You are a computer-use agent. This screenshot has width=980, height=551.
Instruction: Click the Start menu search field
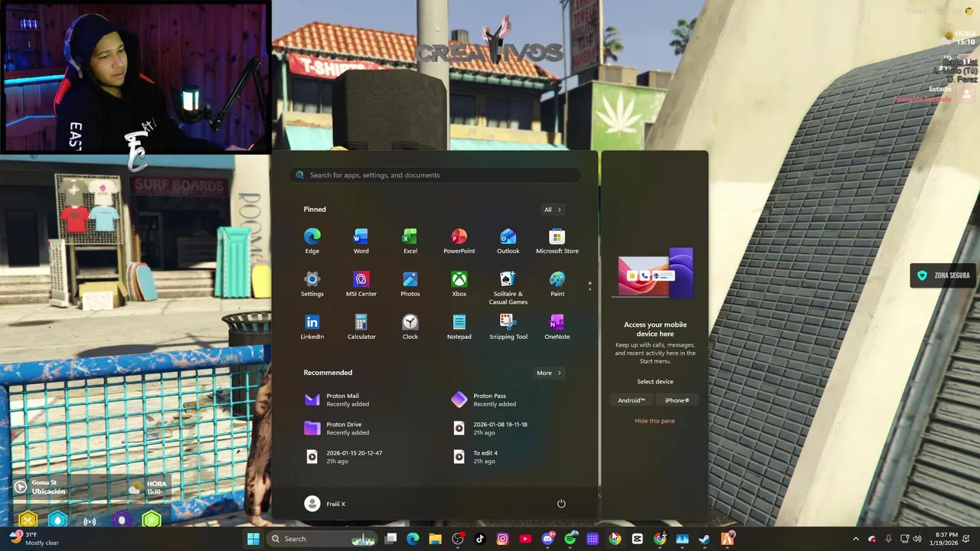434,175
